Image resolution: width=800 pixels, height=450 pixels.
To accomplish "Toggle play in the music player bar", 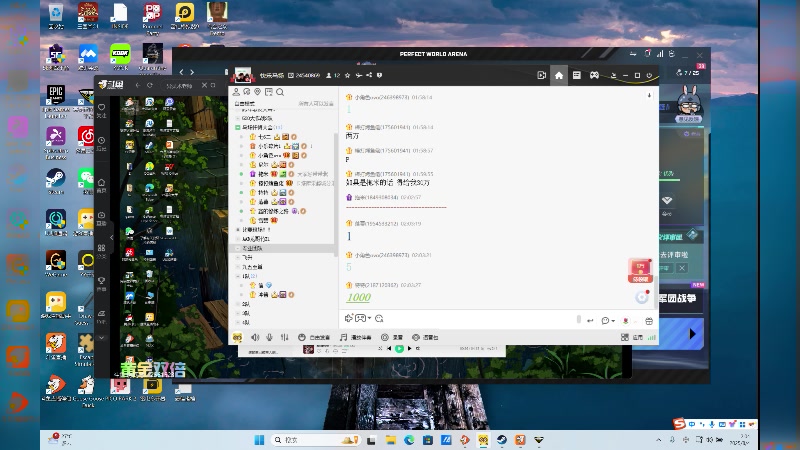I will click(399, 348).
